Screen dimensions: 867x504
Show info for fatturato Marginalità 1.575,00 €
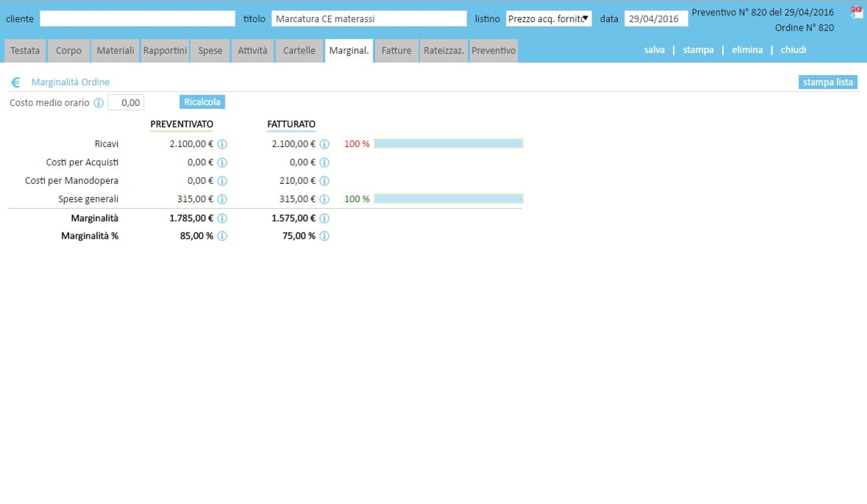324,218
